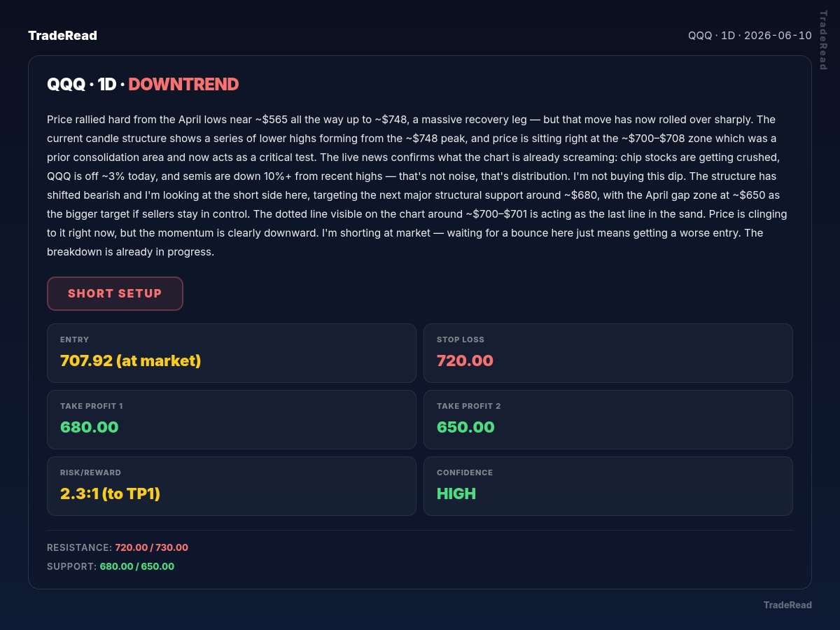Click the Resistance levels 720.00 / 730.00
The image size is (840, 630).
[152, 547]
